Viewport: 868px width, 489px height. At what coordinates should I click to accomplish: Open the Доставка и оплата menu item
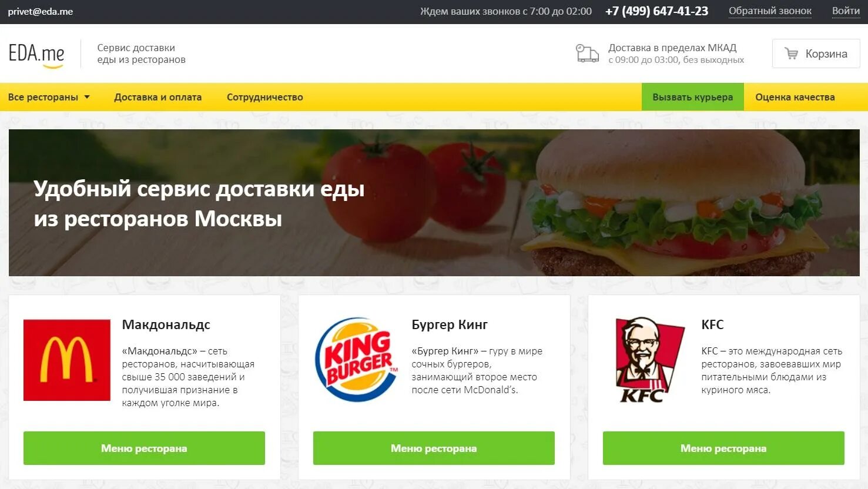(157, 97)
